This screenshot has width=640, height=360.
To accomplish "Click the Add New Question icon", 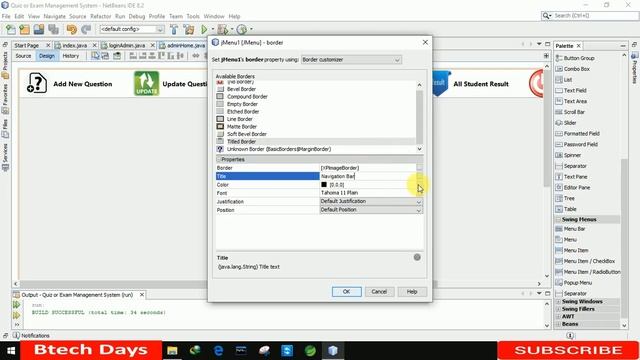I will pos(37,83).
